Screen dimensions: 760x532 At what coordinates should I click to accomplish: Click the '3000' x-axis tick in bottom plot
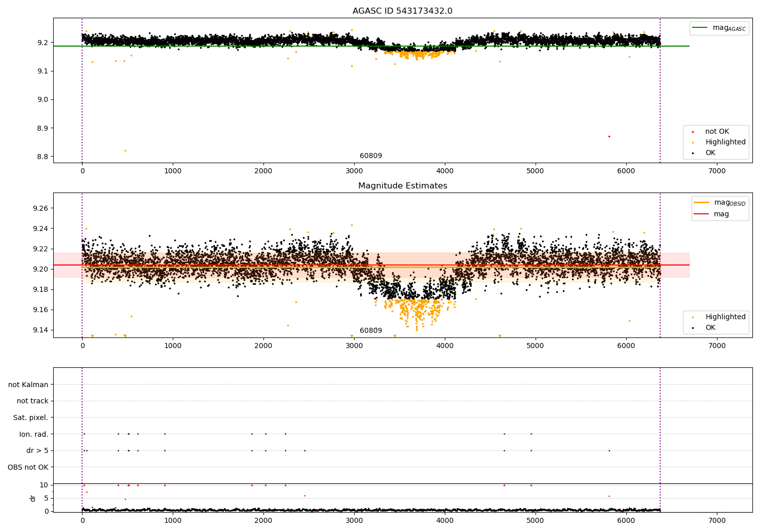click(354, 520)
